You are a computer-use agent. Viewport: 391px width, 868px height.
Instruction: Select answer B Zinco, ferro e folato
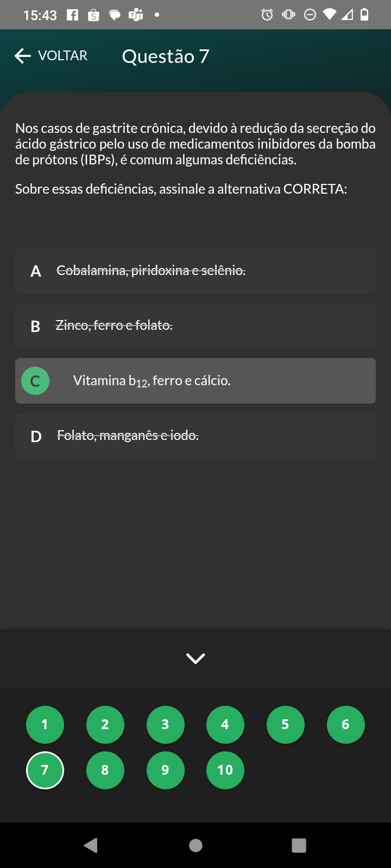point(195,325)
